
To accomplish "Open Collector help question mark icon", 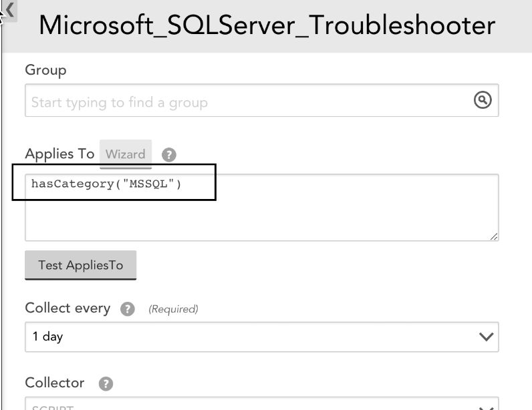I will (106, 383).
